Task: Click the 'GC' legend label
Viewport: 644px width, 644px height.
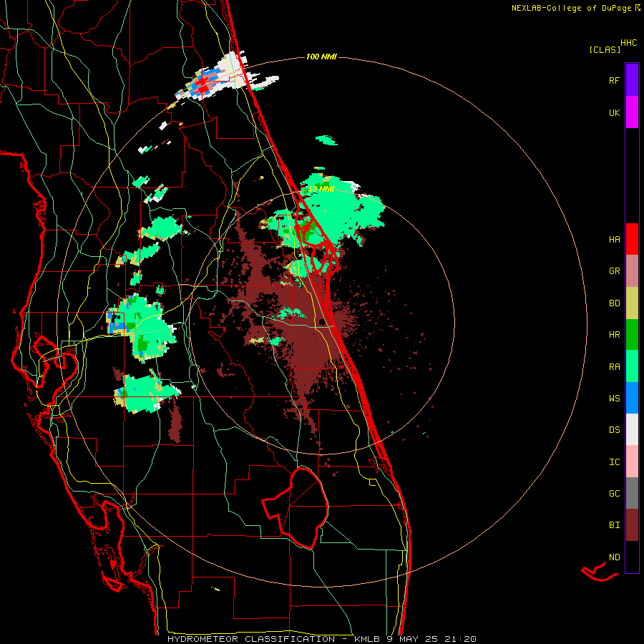Action: [614, 494]
